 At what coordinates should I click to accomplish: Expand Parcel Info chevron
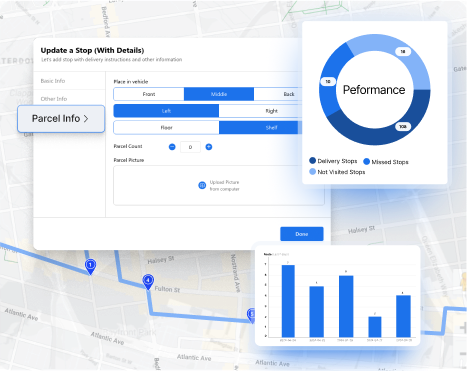(86, 119)
